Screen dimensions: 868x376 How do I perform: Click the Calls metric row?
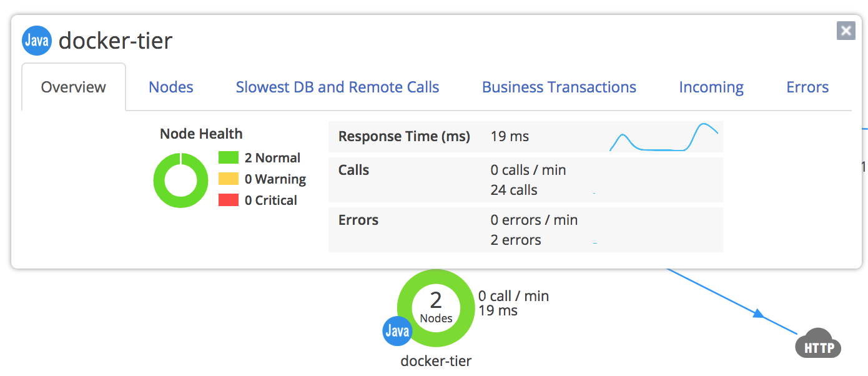pos(526,180)
